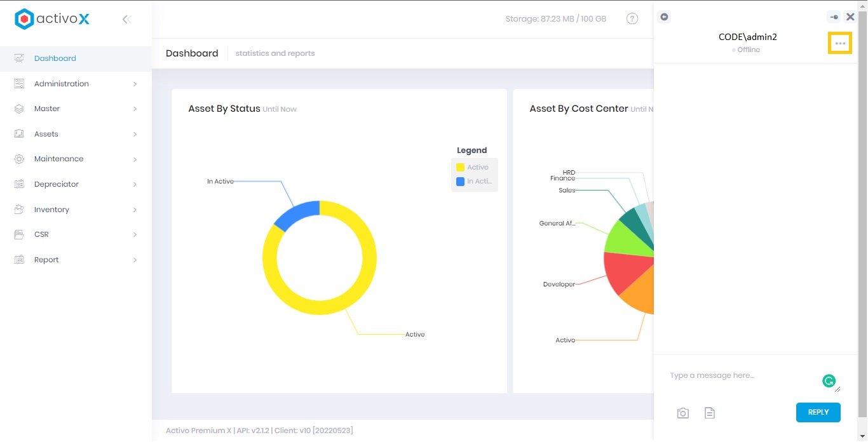Toggle the chat panel pin switch
The image size is (868, 442).
pos(834,17)
